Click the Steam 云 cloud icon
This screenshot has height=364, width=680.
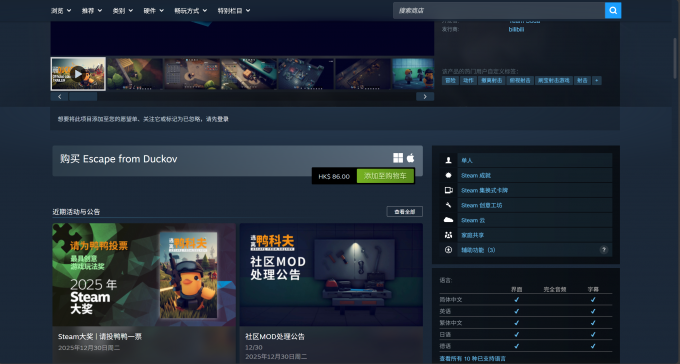pyautogui.click(x=448, y=220)
